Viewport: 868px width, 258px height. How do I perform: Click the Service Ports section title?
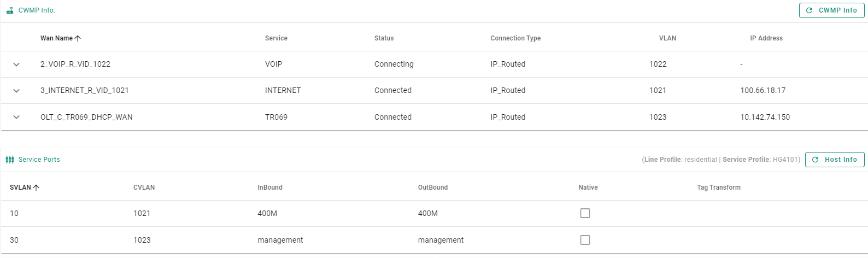(x=39, y=160)
